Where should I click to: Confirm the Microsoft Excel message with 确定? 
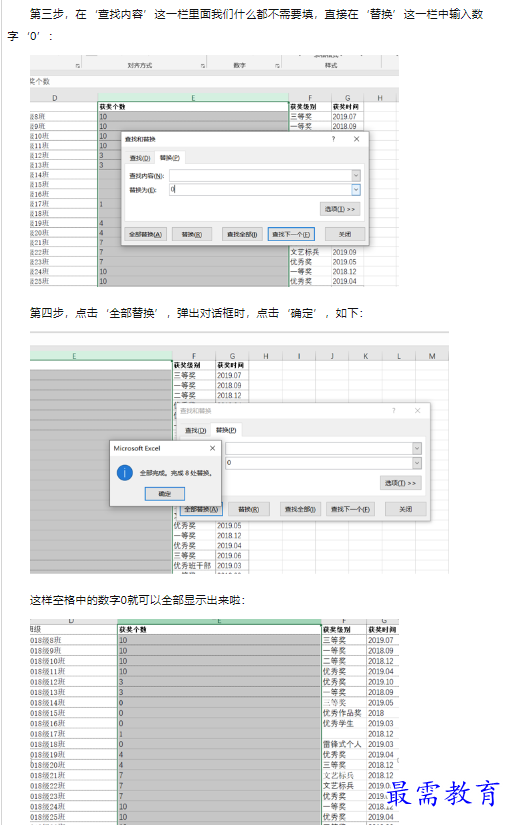165,494
